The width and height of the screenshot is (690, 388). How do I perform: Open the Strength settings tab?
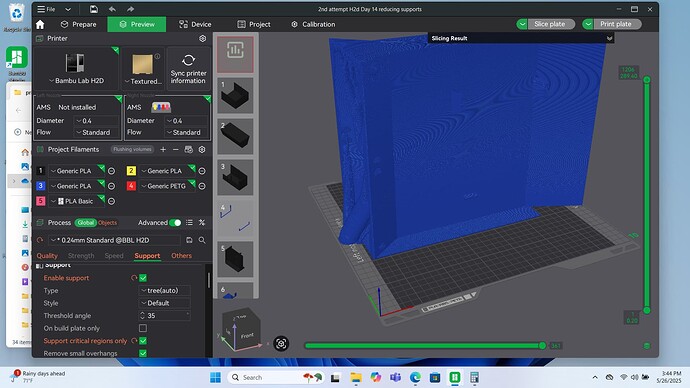pos(81,256)
